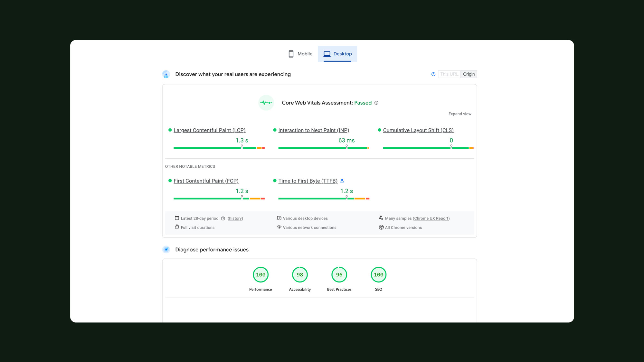
Task: Click the Chrome versions icon
Action: [x=381, y=227]
